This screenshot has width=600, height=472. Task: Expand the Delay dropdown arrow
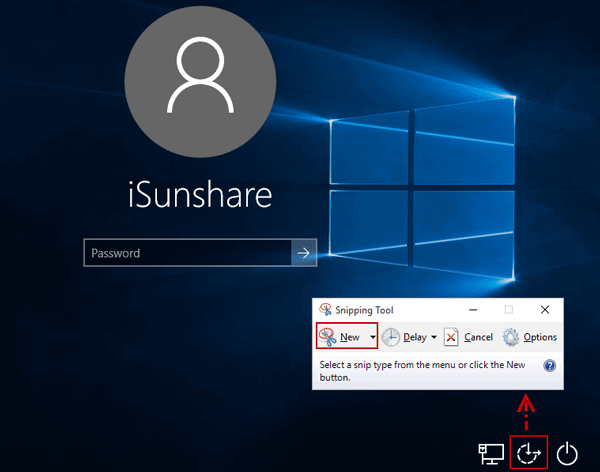434,337
